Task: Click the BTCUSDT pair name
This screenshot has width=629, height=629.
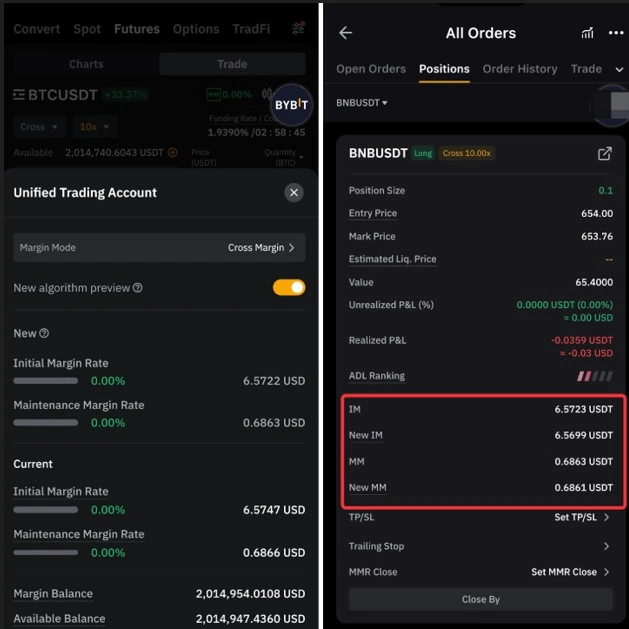Action: pos(63,95)
